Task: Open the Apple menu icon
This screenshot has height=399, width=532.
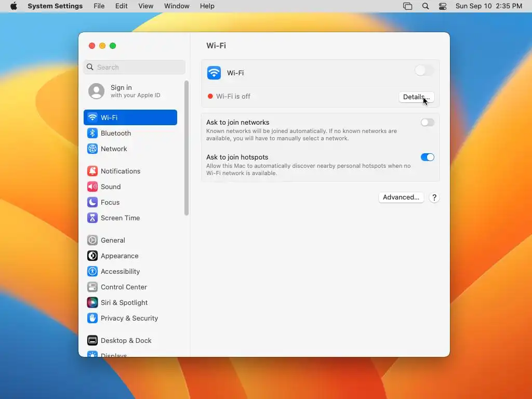Action: [14, 6]
